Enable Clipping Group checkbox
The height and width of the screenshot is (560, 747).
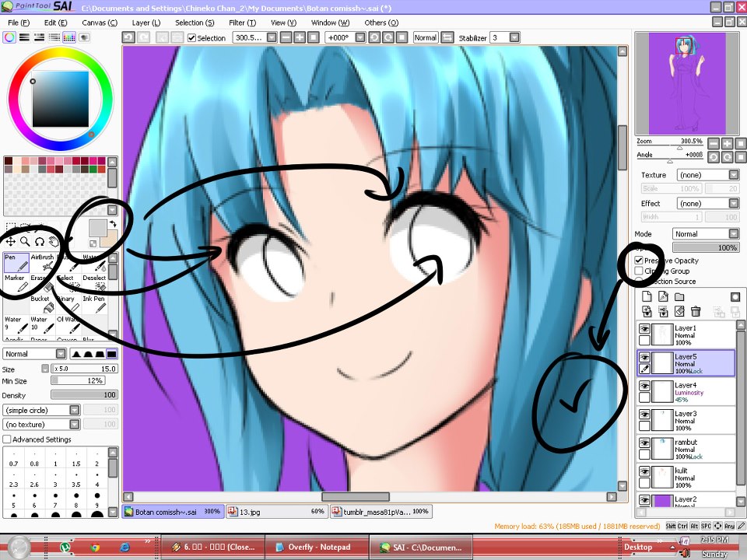coord(639,271)
